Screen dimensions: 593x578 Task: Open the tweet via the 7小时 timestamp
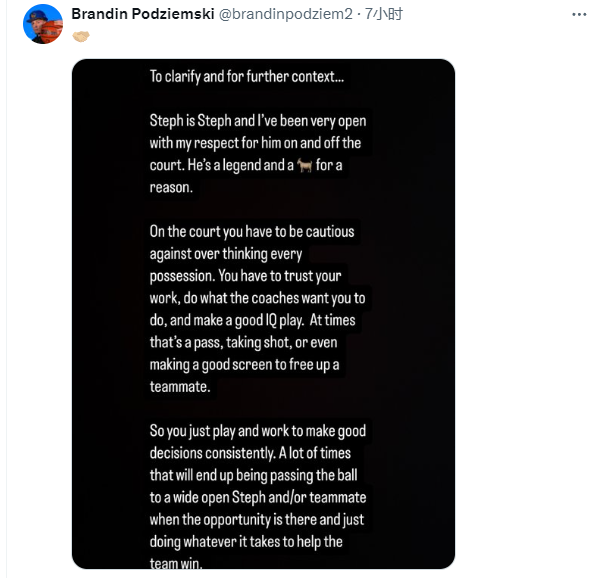(383, 14)
